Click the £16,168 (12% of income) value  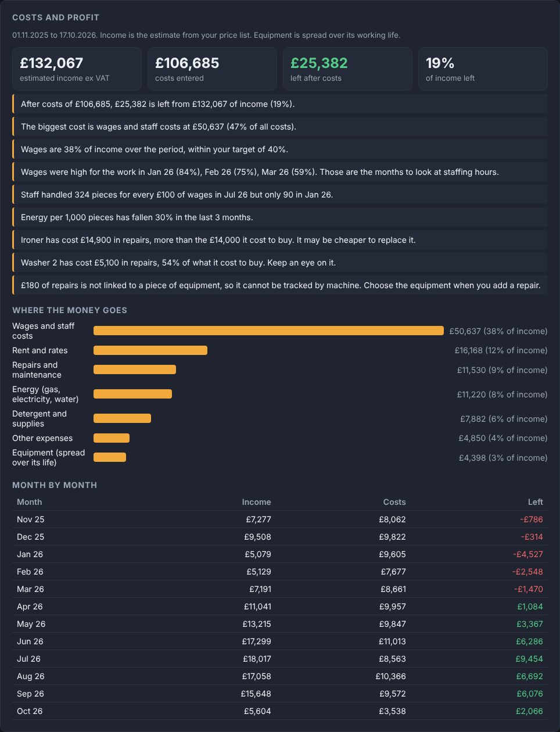(501, 350)
